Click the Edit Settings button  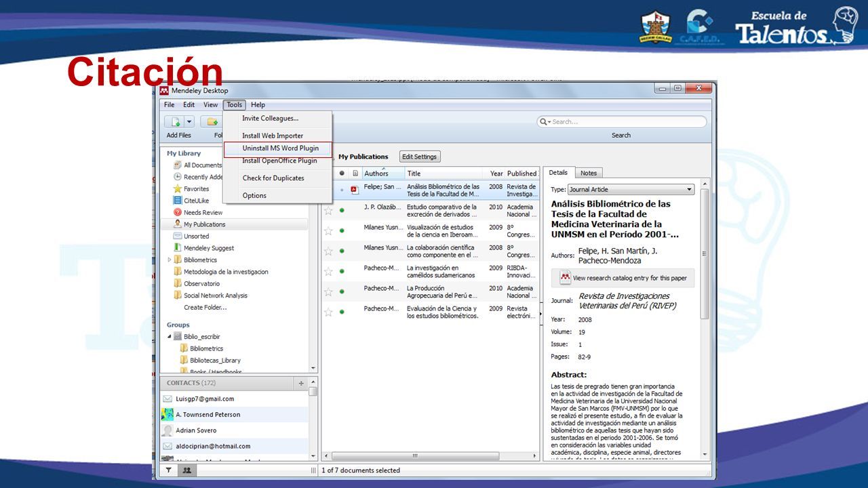tap(419, 157)
